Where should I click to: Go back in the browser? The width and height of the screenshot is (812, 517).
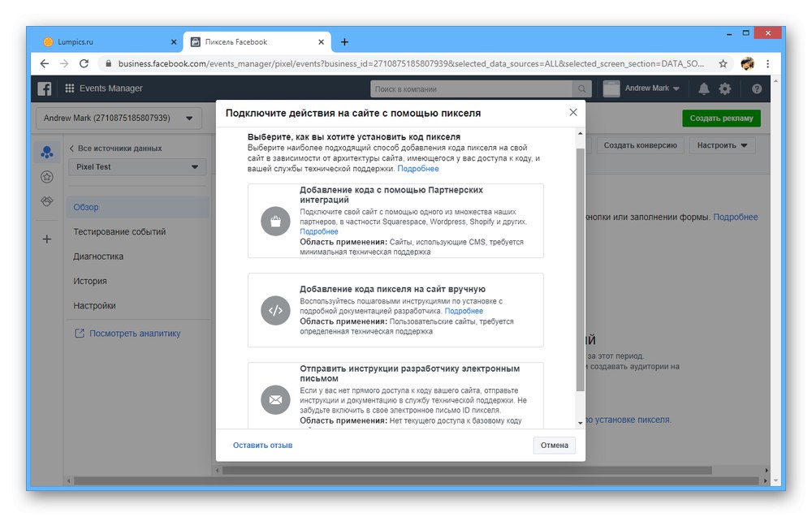[45, 63]
